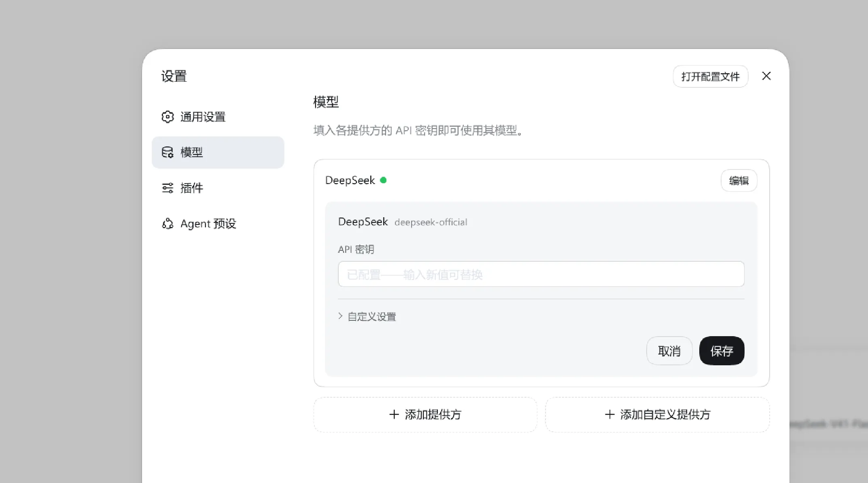Go to the Agent 预设 section

coord(218,224)
